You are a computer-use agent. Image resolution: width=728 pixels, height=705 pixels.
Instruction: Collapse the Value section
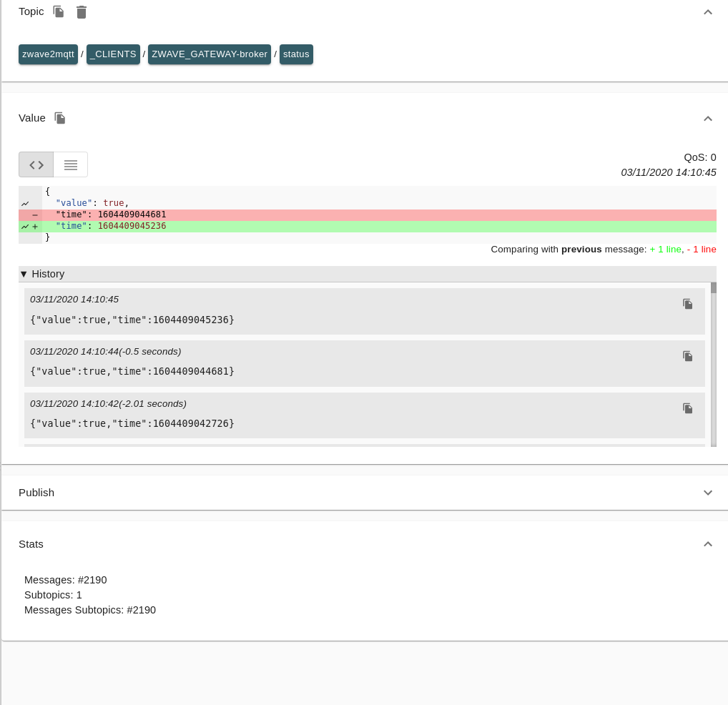pyautogui.click(x=708, y=119)
